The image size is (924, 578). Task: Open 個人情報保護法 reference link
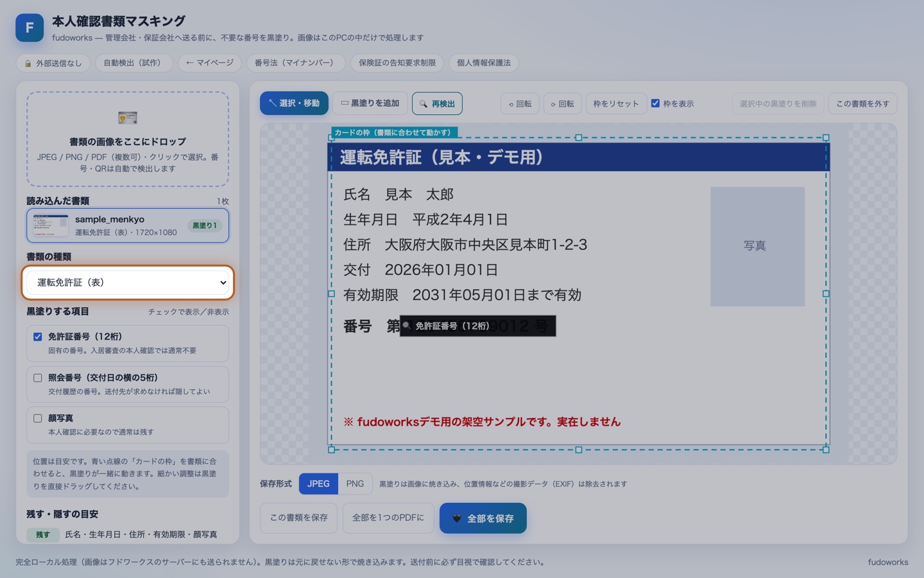point(484,63)
